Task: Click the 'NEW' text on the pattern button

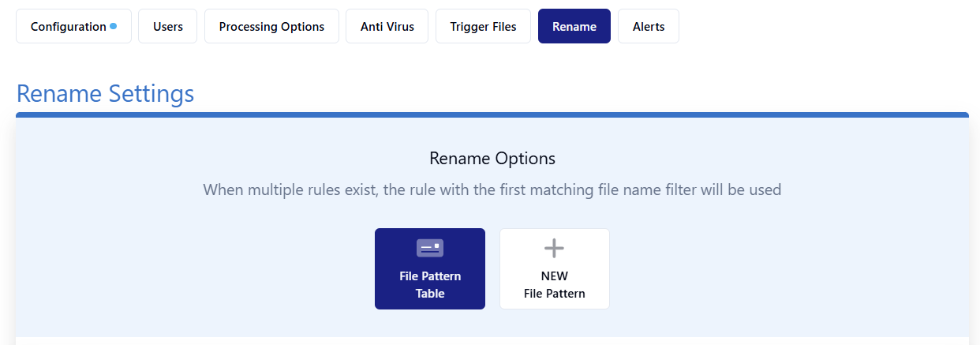Action: click(554, 276)
